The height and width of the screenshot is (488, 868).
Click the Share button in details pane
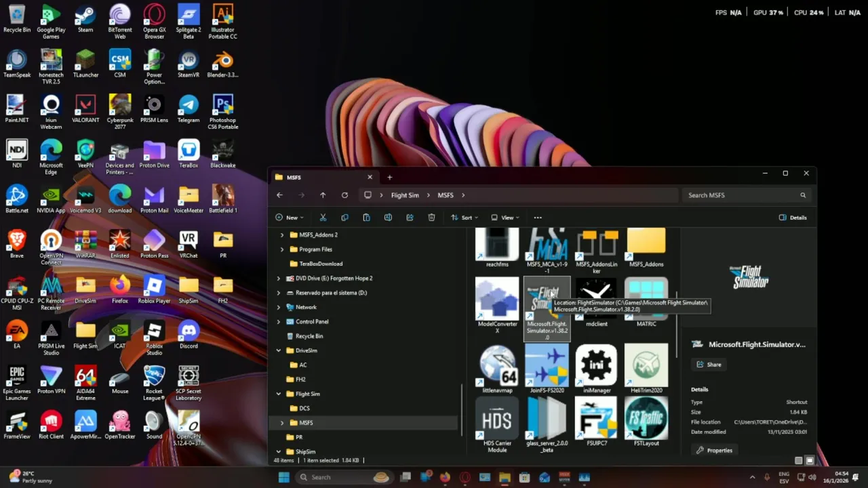tap(709, 365)
